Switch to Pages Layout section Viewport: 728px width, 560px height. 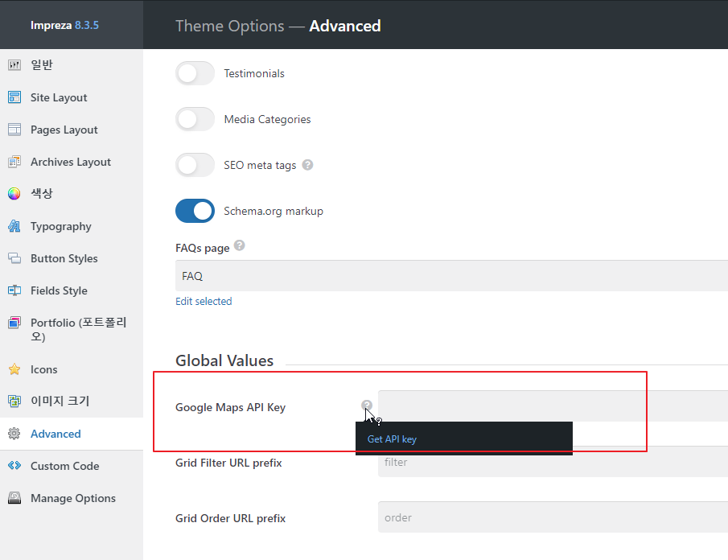pyautogui.click(x=72, y=130)
